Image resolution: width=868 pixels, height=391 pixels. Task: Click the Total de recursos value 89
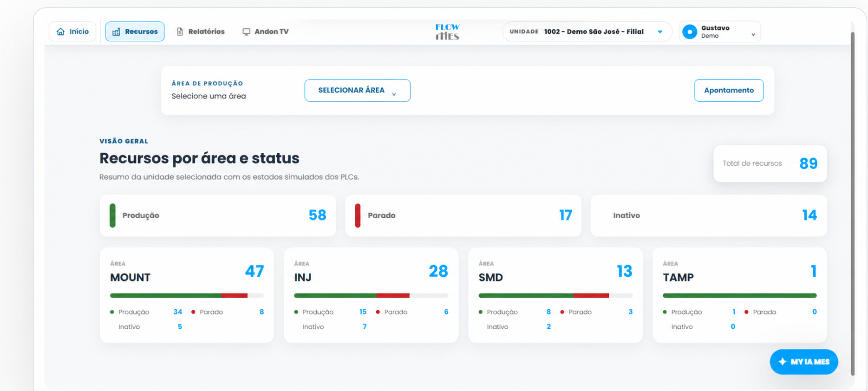(809, 163)
